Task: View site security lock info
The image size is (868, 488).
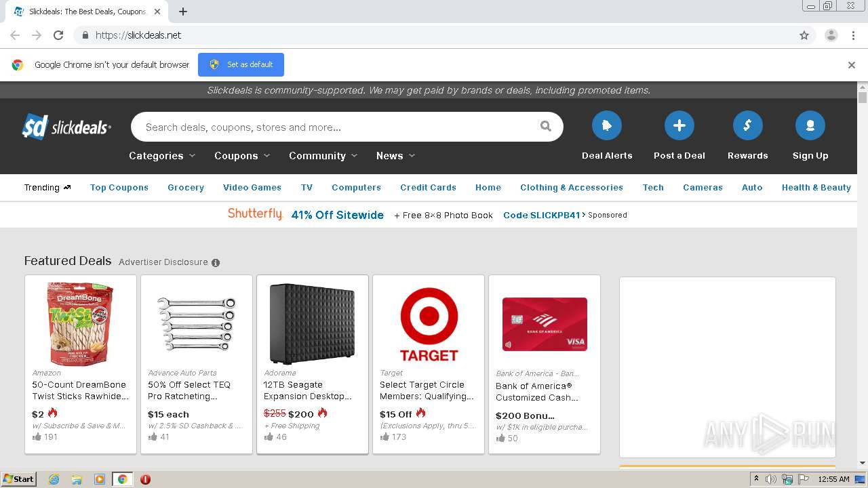Action: (85, 35)
